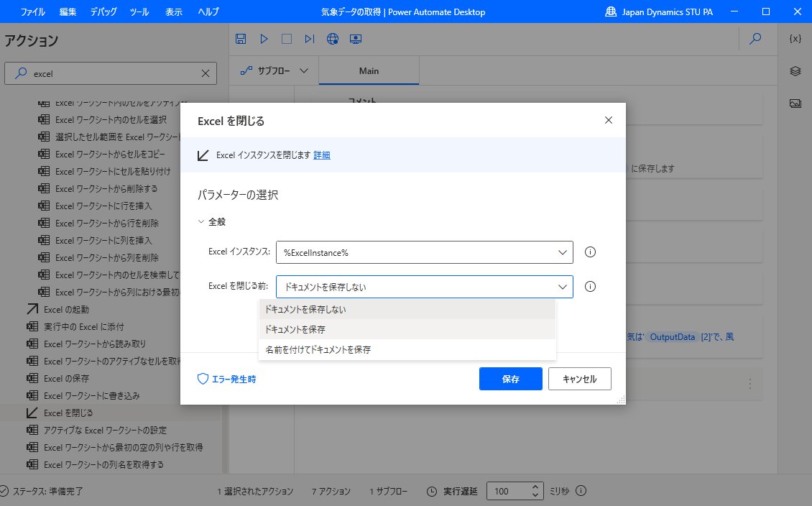Decrease run delay with down stepper
This screenshot has width=812, height=506.
click(535, 495)
